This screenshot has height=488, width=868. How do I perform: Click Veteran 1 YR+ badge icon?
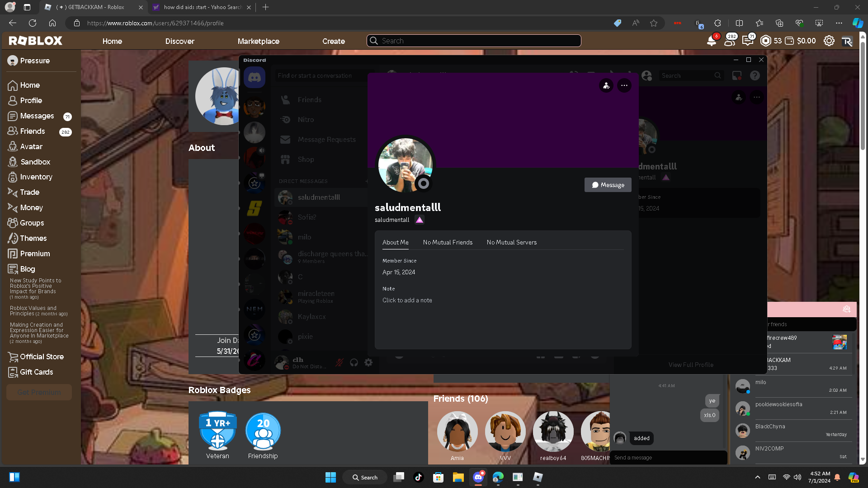(218, 431)
